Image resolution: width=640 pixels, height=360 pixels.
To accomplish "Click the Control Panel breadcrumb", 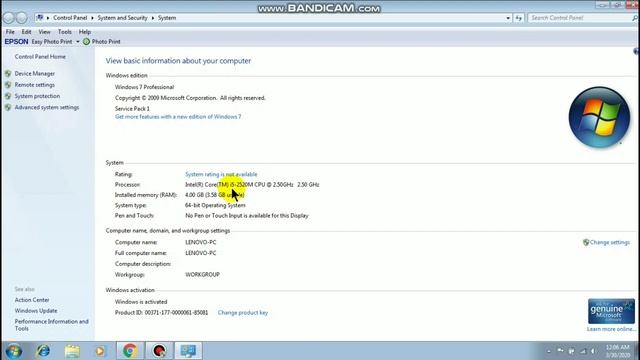I will (x=70, y=18).
